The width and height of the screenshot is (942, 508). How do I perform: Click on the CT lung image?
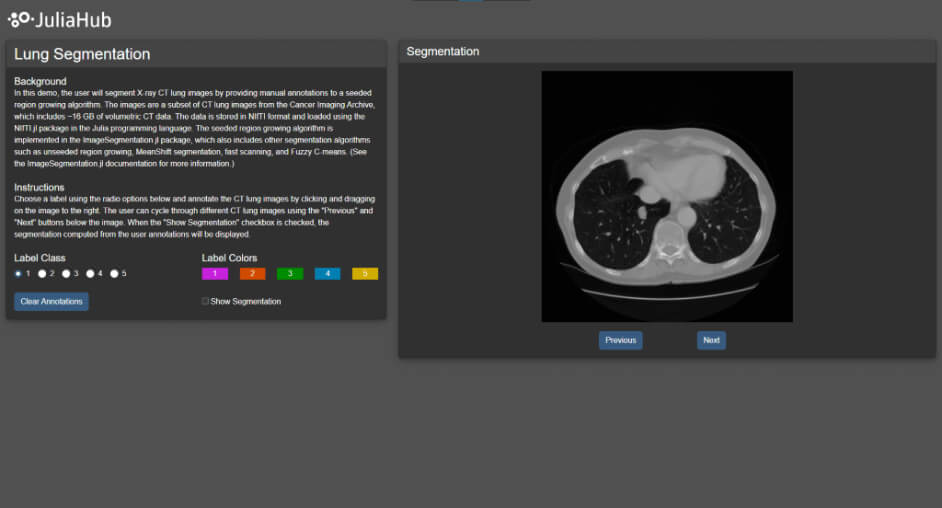[667, 196]
